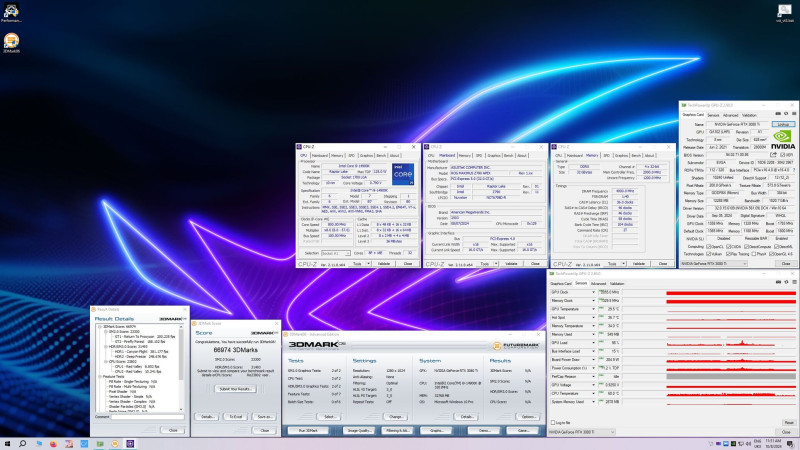This screenshot has width=800, height=450.
Task: Click the Image Quality button in 3DMark06
Action: pyautogui.click(x=358, y=431)
